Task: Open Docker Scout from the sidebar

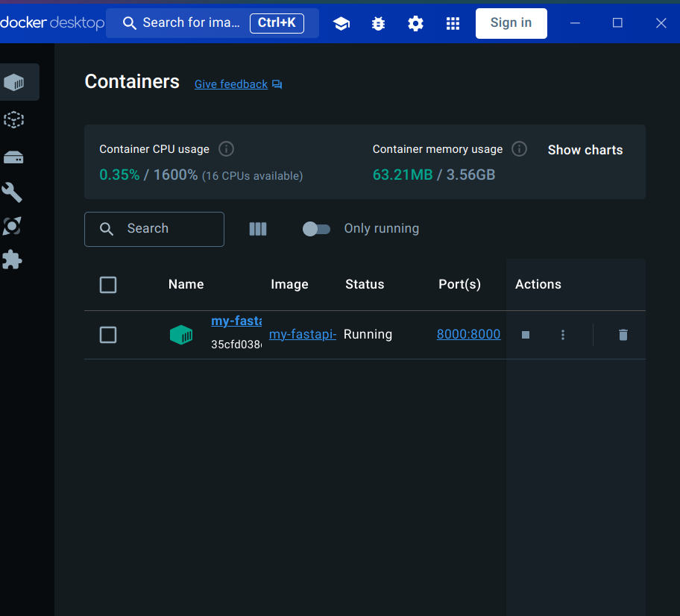Action: (13, 226)
